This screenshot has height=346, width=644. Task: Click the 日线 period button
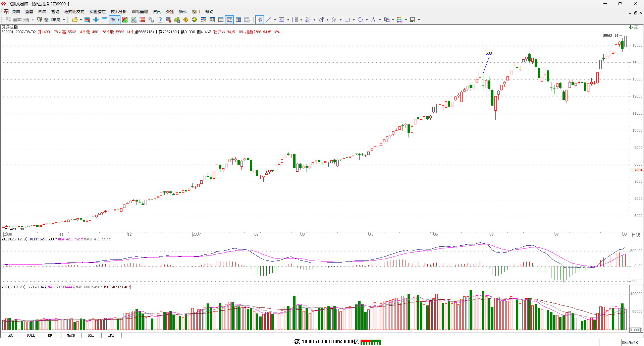coord(636,235)
